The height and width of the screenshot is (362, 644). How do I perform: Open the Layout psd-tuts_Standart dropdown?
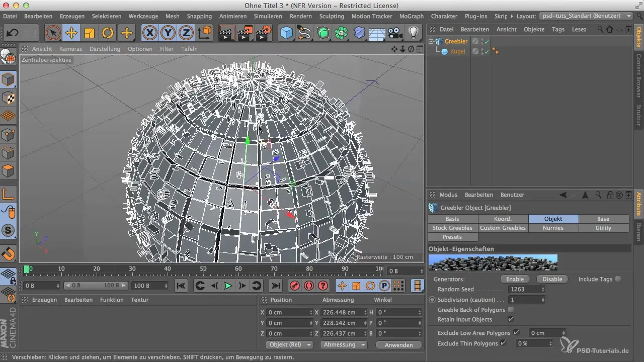586,16
